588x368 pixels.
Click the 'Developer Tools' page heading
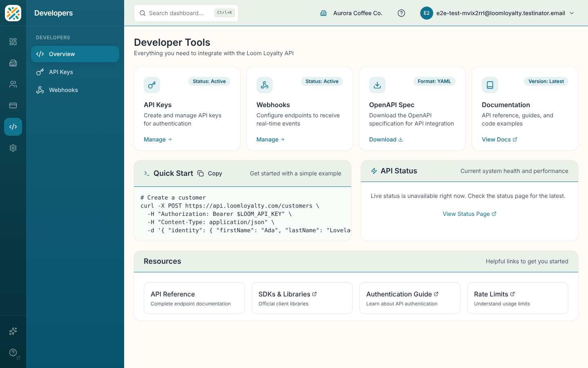(172, 43)
